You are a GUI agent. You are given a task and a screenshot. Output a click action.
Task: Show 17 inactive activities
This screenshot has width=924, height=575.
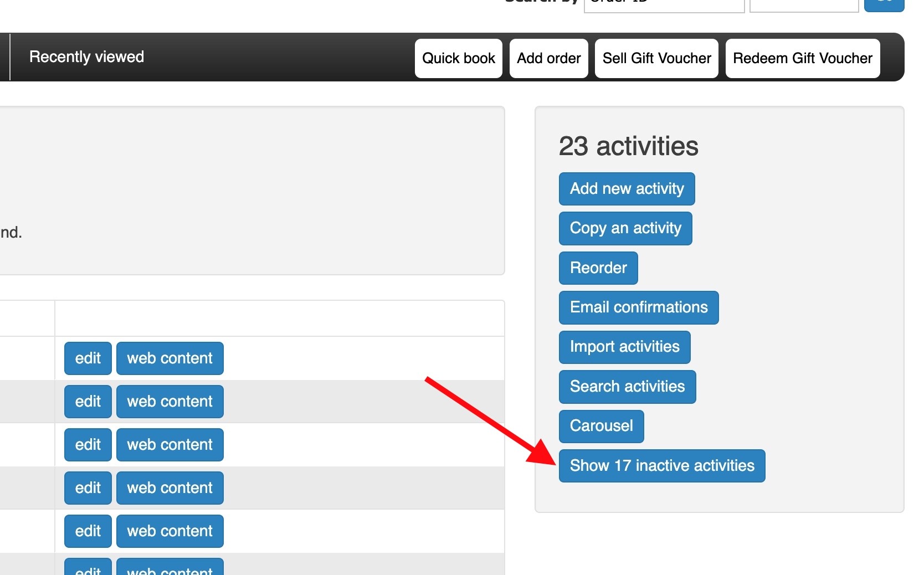[662, 466]
